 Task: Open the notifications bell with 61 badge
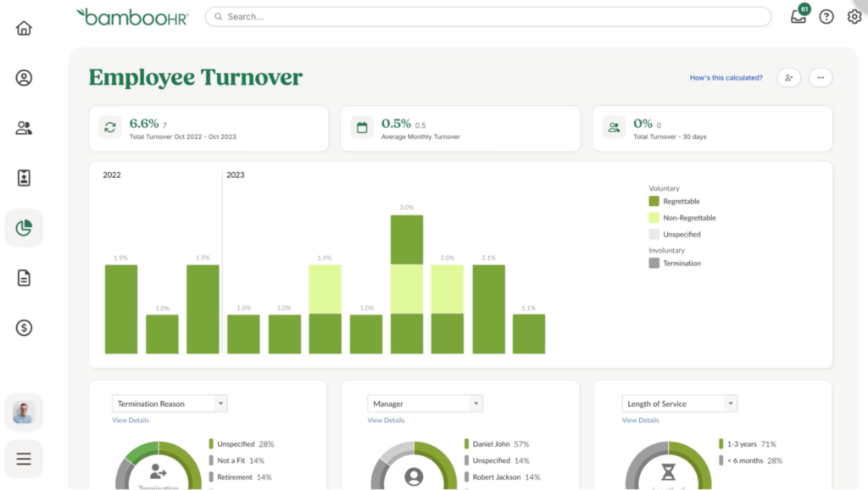click(x=798, y=16)
